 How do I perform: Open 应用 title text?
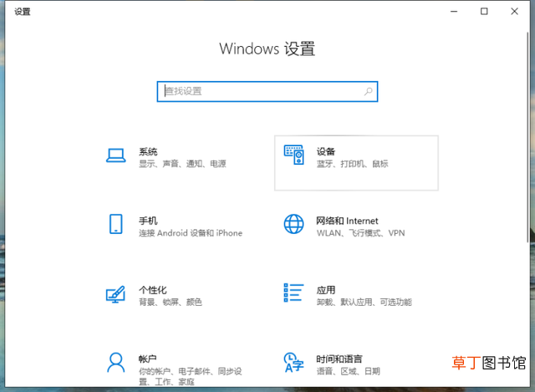[326, 290]
